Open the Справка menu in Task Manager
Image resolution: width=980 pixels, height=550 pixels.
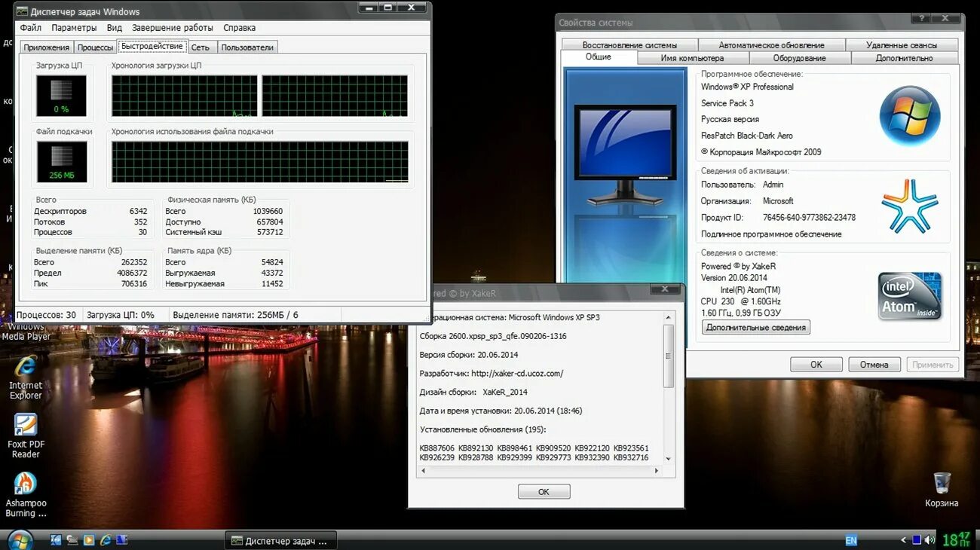pos(240,28)
